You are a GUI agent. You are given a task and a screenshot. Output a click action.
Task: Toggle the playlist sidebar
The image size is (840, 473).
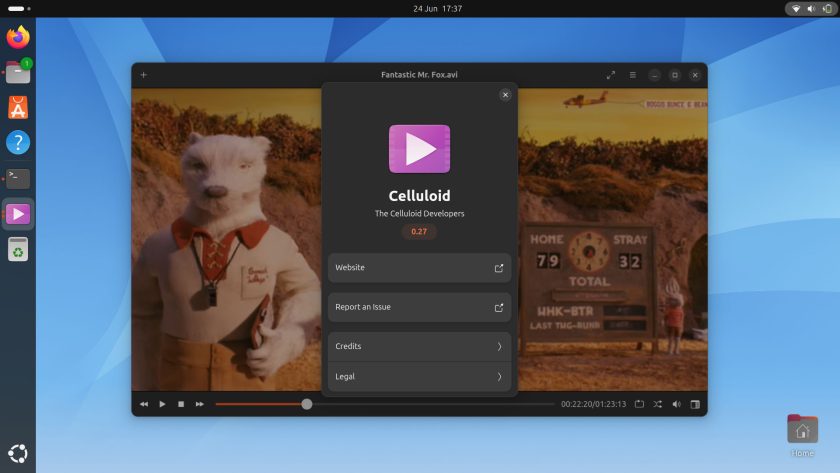click(695, 404)
